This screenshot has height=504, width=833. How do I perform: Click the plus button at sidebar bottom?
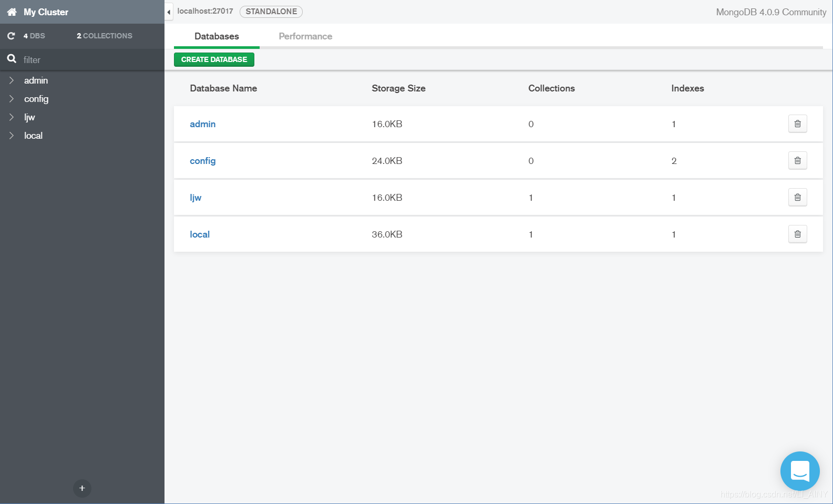click(x=82, y=488)
